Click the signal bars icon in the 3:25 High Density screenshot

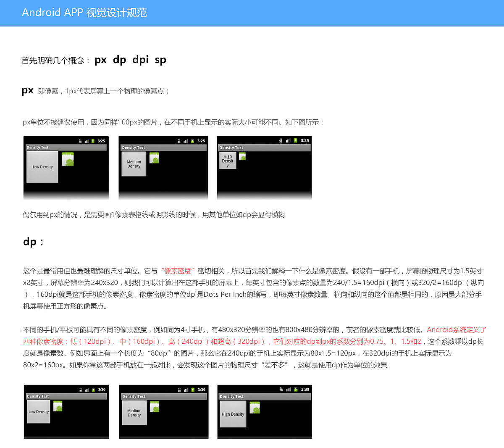[288, 141]
